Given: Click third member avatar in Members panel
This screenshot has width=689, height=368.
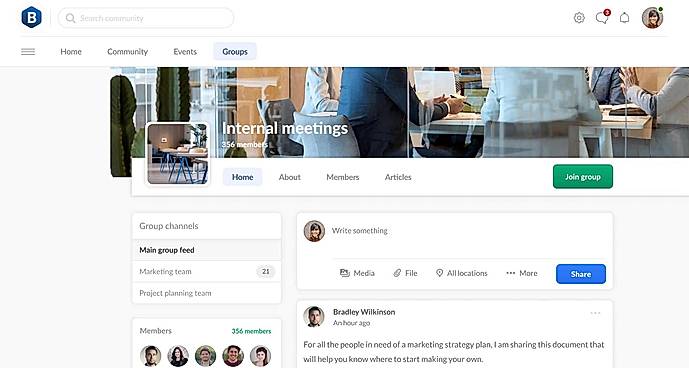Looking at the screenshot, I should click(205, 356).
